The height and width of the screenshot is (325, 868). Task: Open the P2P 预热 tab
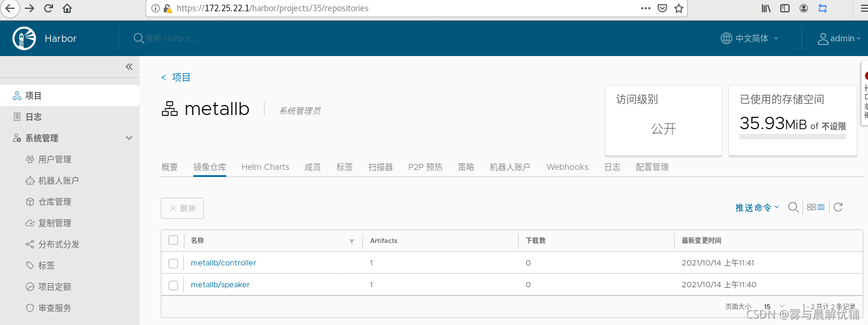click(x=425, y=167)
